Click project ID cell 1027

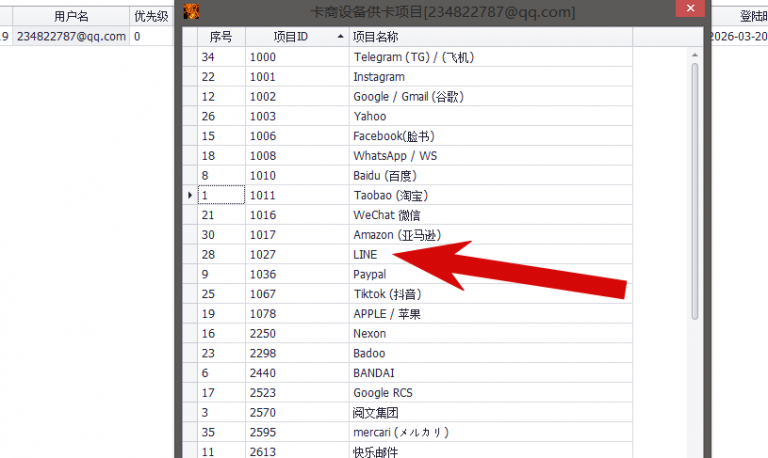coord(297,255)
